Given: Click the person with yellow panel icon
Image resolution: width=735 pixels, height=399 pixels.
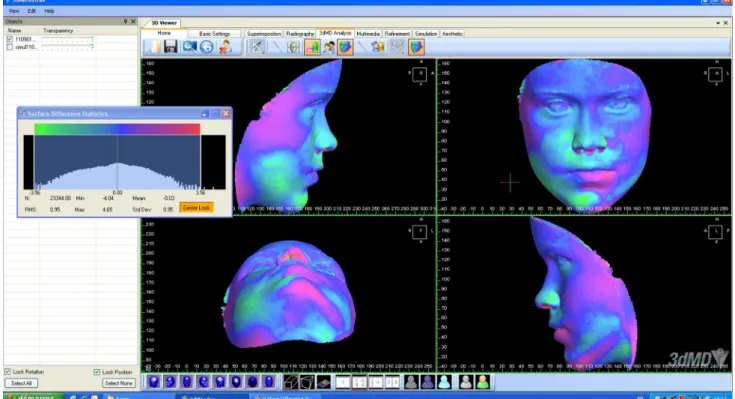Looking at the screenshot, I should tap(378, 47).
